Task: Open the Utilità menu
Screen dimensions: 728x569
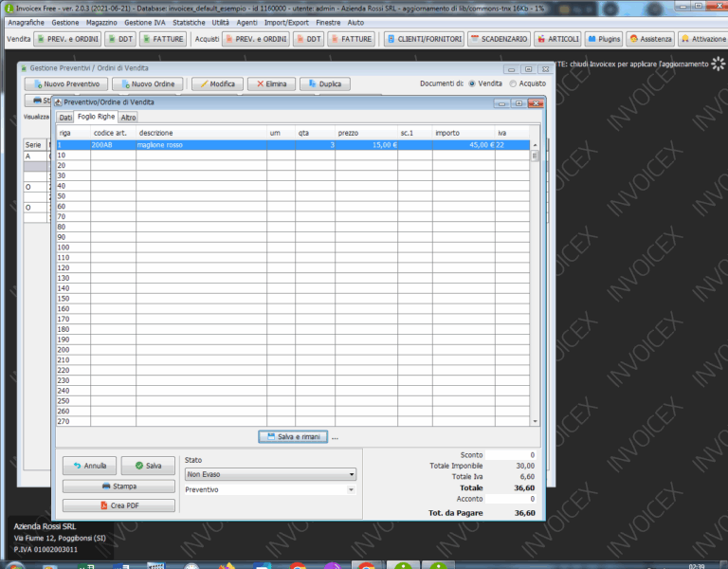Action: pyautogui.click(x=221, y=23)
